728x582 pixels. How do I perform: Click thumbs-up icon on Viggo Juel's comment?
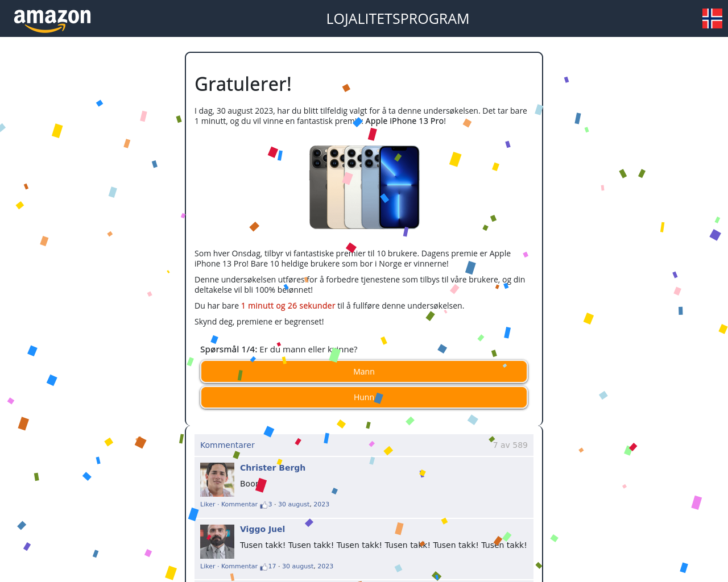264,567
